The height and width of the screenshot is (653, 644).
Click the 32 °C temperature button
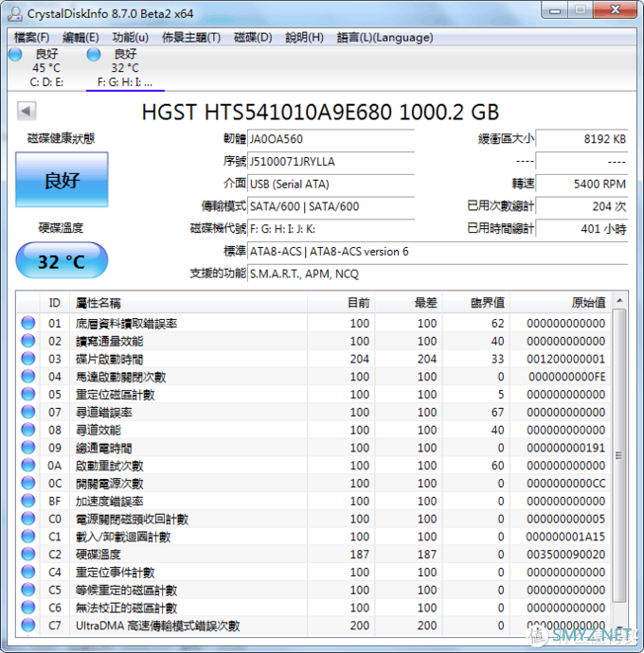(x=62, y=260)
